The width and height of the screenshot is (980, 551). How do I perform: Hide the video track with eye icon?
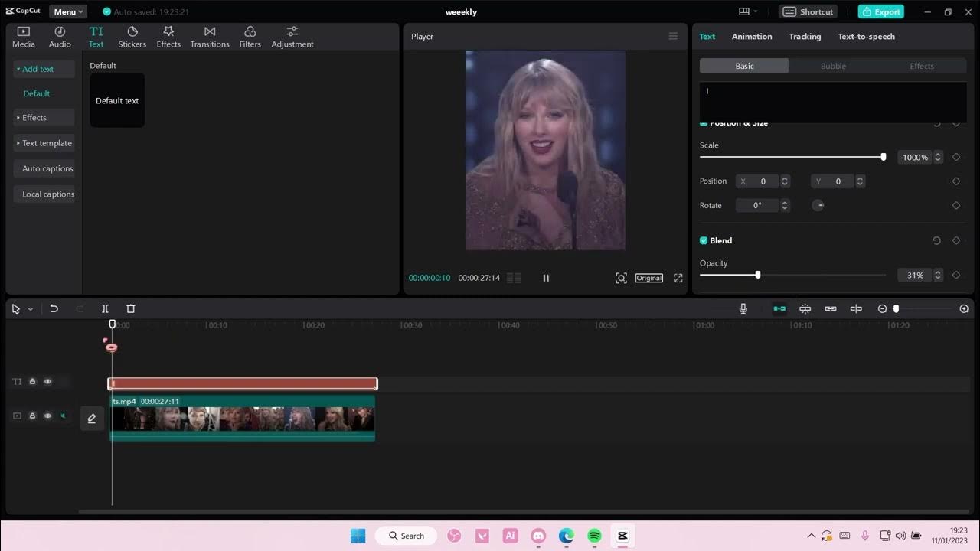pos(47,416)
